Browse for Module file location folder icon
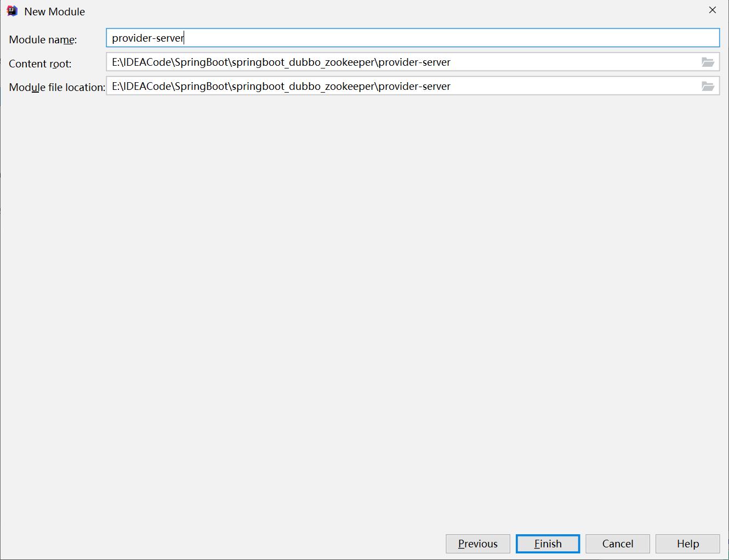729x560 pixels. coord(708,87)
